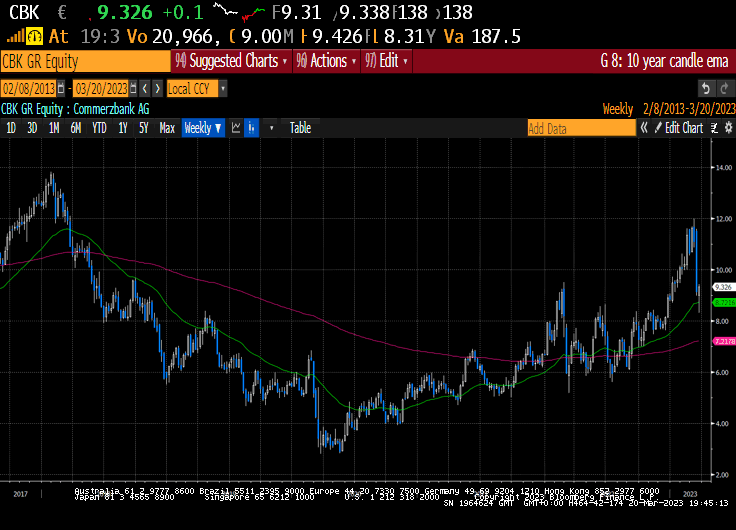This screenshot has width=736, height=530.
Task: Click the orange signal bars icon
Action: pyautogui.click(x=15, y=37)
